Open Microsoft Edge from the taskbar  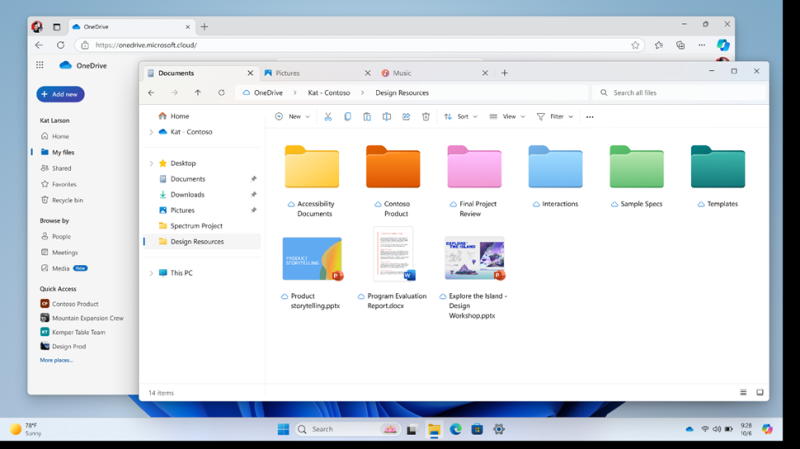tap(456, 429)
